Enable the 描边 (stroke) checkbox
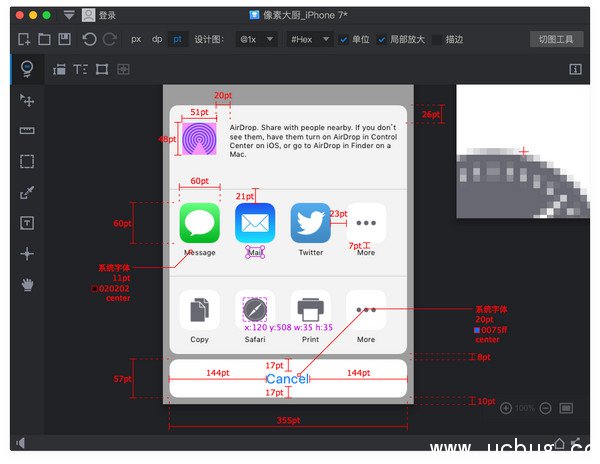 [x=437, y=39]
